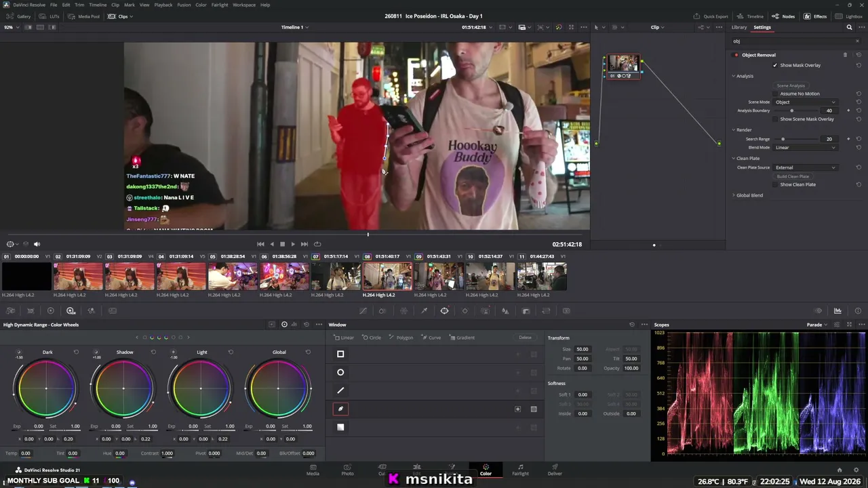
Task: Open the Gallery panel
Action: (20, 16)
